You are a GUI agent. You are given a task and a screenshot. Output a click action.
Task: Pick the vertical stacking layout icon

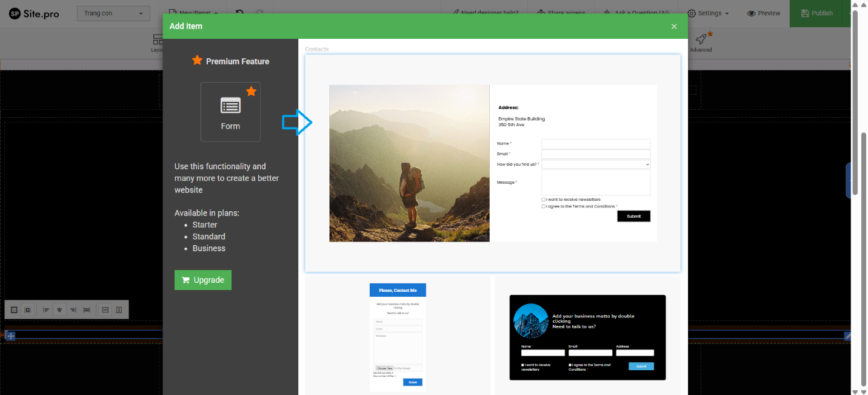(105, 310)
